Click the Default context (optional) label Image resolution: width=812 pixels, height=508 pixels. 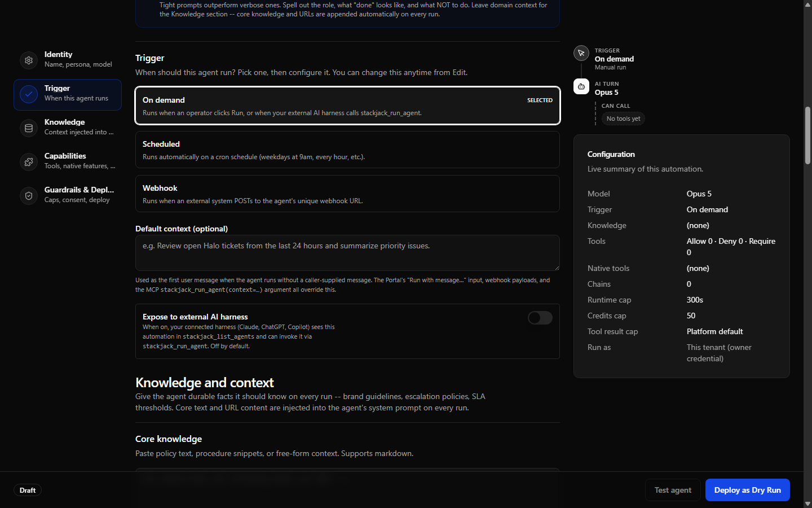point(182,229)
